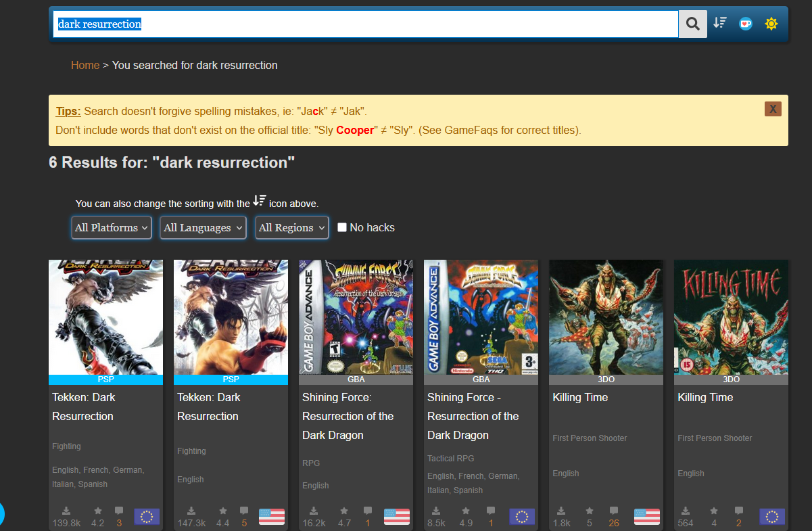The image size is (812, 531).
Task: Click the magnifying glass search button
Action: pos(692,24)
